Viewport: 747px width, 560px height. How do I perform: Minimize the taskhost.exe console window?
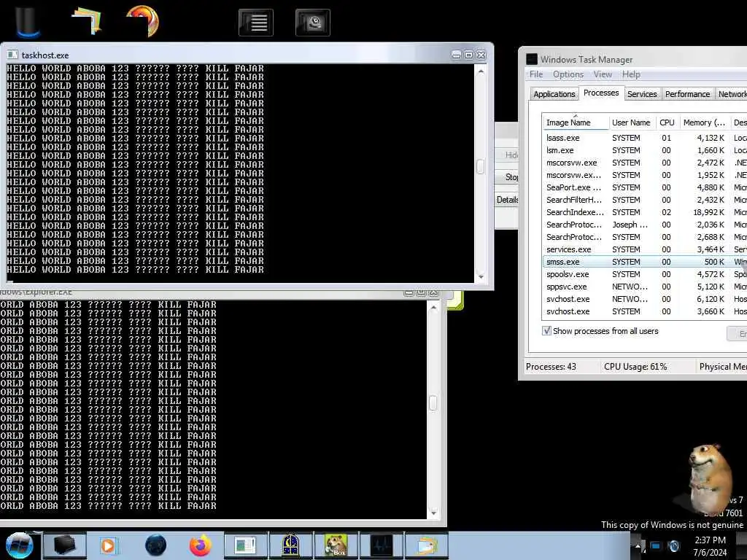point(456,55)
